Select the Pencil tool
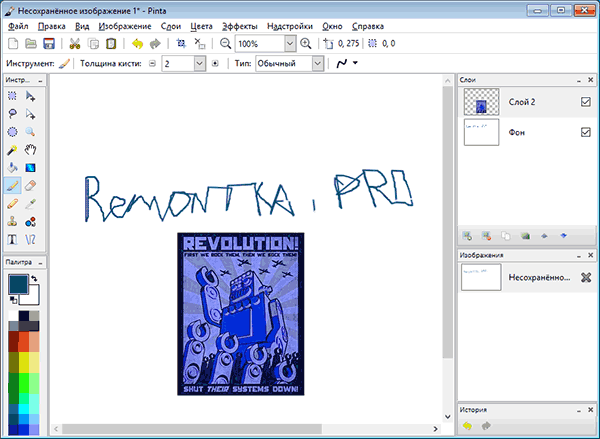Screen dimensions: 600x439 click(x=12, y=204)
